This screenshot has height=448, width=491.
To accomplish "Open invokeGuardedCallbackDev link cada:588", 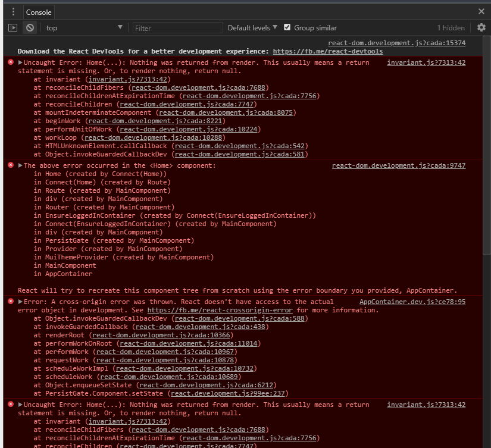I will tap(240, 319).
